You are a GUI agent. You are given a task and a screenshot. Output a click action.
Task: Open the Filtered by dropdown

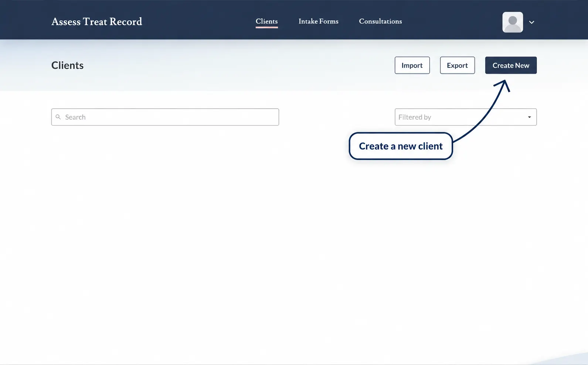[x=466, y=117]
